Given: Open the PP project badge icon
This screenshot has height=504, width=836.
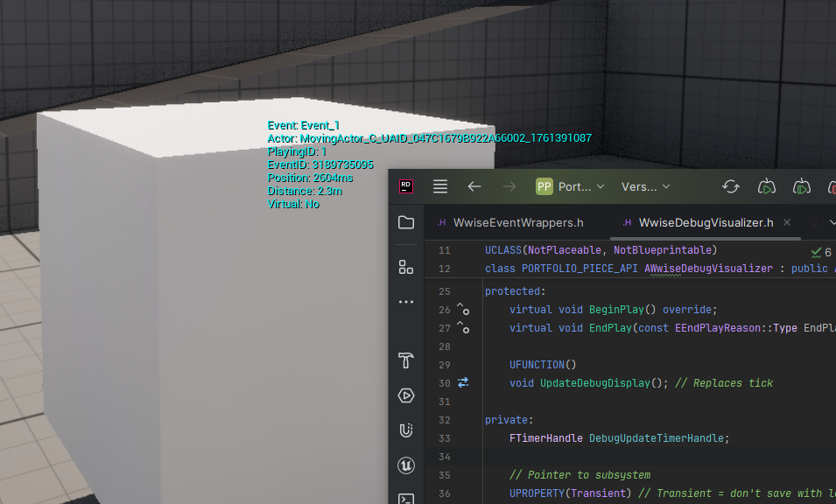Looking at the screenshot, I should point(544,186).
